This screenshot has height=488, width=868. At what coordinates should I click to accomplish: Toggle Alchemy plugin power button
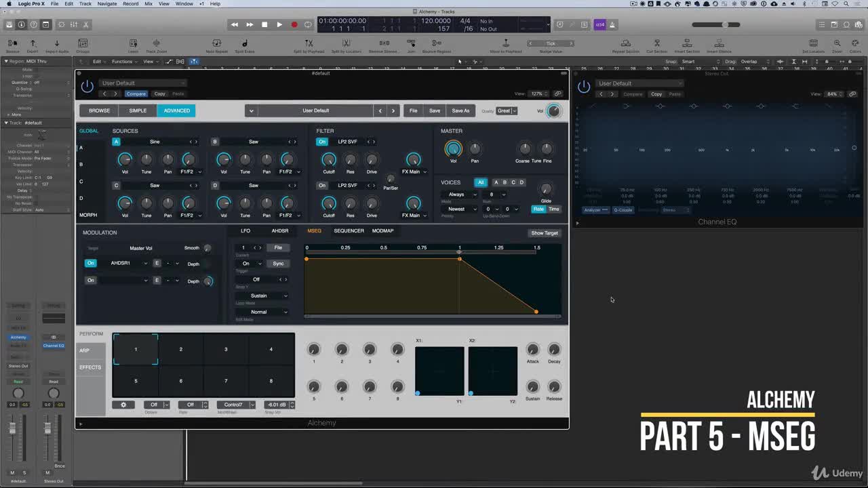(87, 86)
